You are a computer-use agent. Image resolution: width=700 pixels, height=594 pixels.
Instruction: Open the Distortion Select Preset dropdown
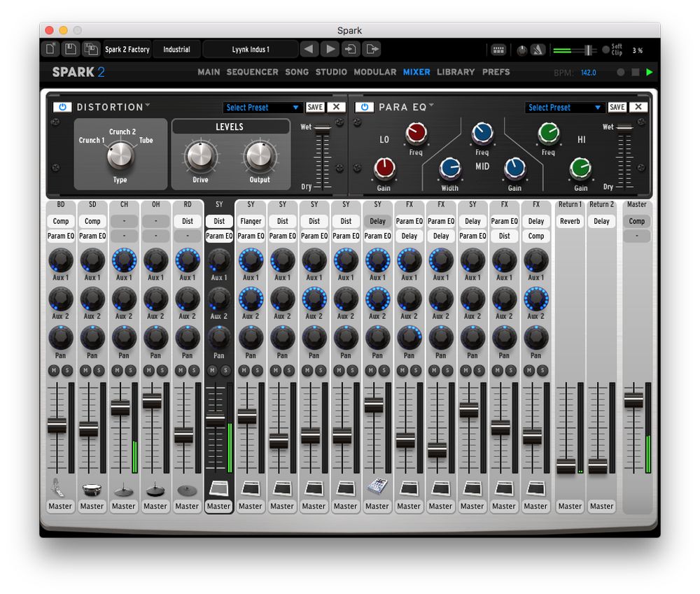pos(263,108)
